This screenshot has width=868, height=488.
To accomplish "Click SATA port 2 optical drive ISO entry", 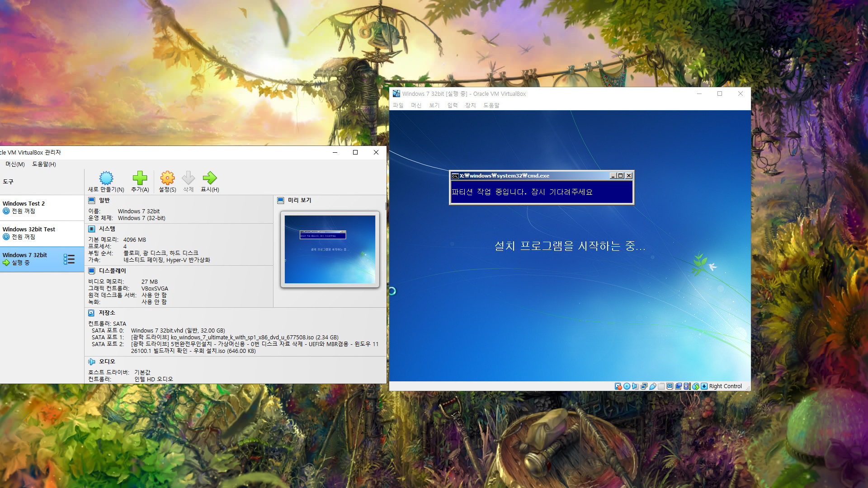I will click(x=255, y=347).
